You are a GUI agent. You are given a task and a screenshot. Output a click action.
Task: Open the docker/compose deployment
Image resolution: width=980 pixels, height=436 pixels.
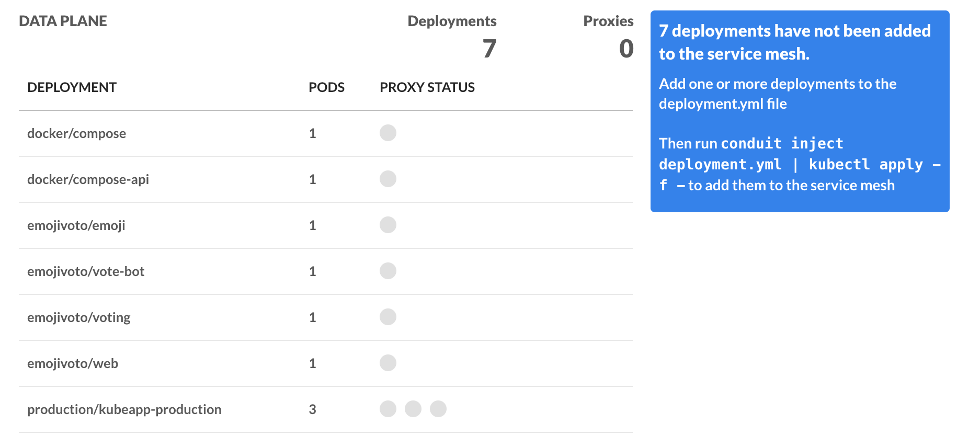point(76,133)
